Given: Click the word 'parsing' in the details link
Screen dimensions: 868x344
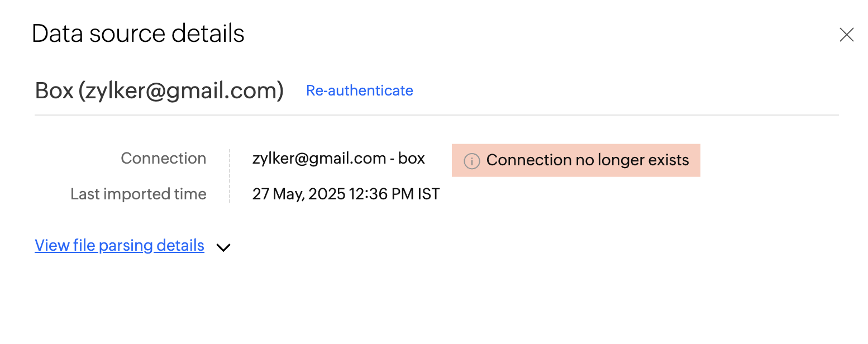Looking at the screenshot, I should [x=126, y=245].
